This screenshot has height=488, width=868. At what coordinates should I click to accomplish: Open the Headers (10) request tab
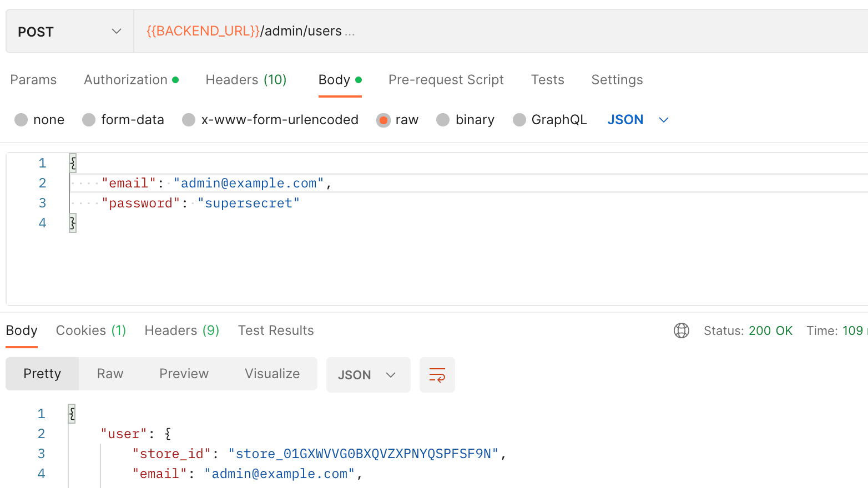[246, 80]
